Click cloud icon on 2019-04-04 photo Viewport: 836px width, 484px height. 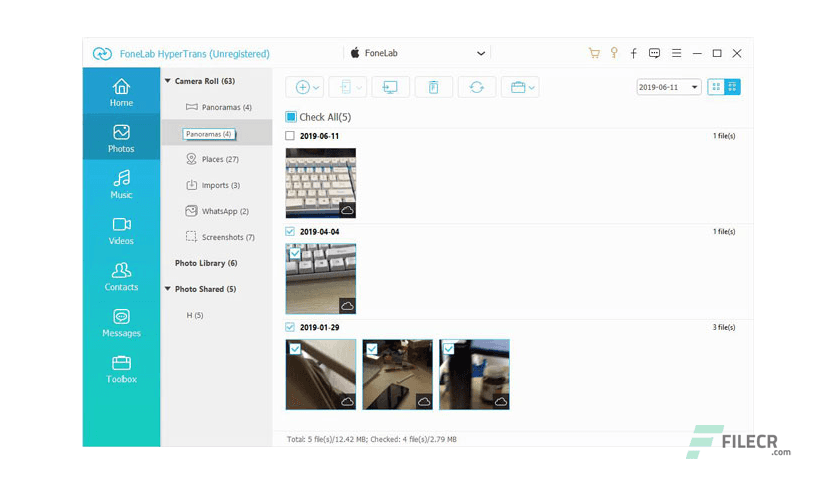pos(347,305)
